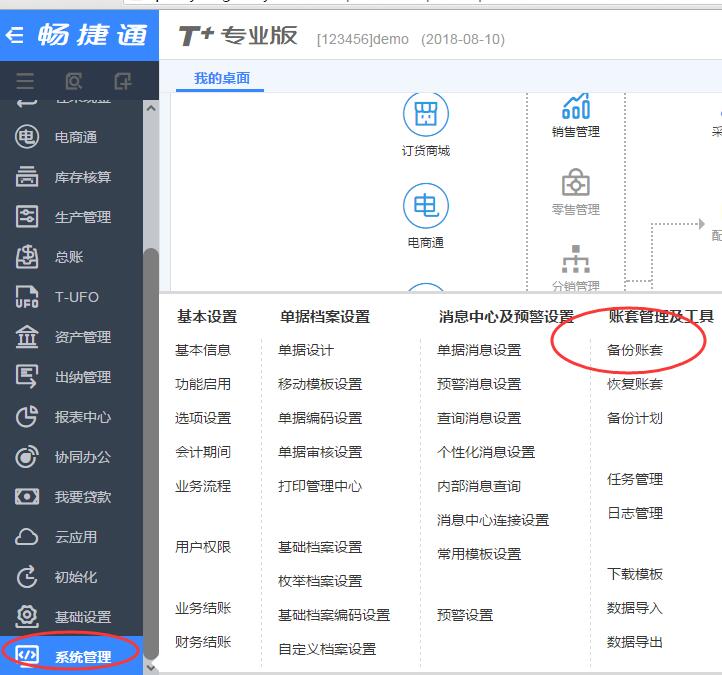Click the add-new icon in sidebar toolbar
The height and width of the screenshot is (675, 722).
pyautogui.click(x=122, y=81)
